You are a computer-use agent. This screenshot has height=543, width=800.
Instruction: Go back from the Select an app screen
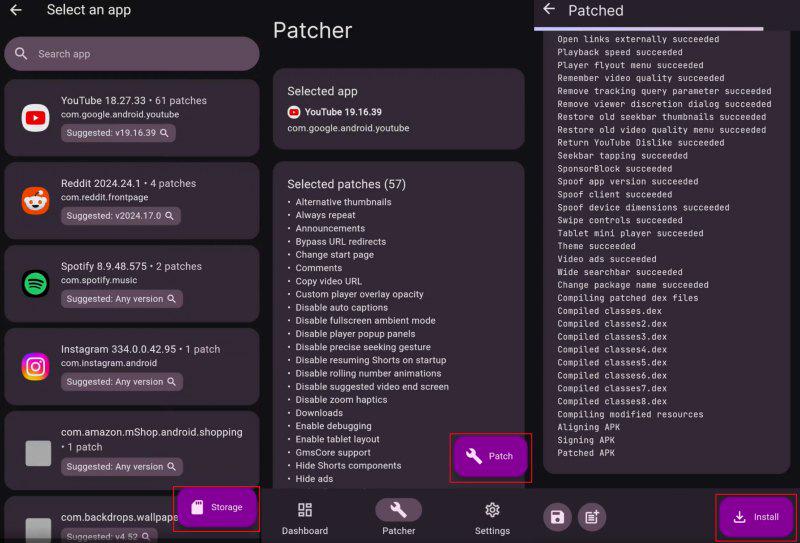[x=16, y=11]
